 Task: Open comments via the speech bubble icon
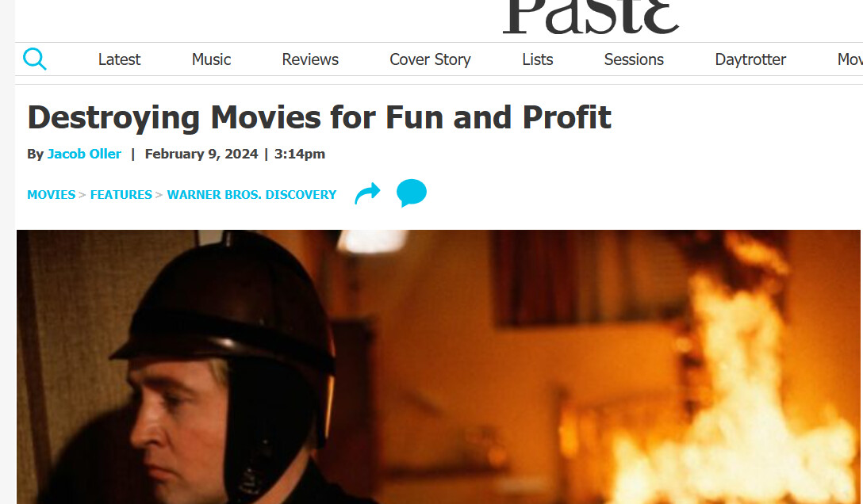click(x=411, y=193)
